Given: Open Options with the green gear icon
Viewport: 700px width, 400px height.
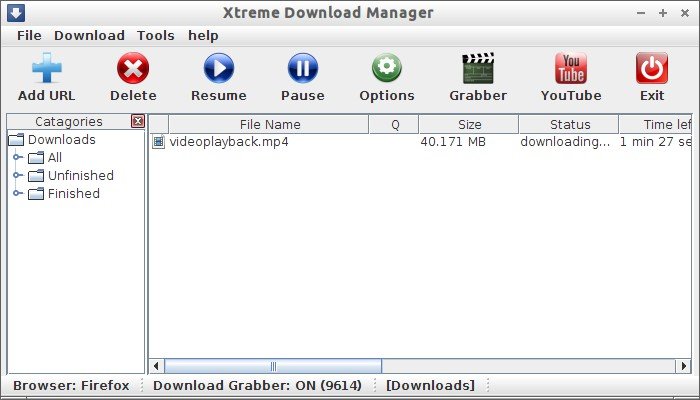Looking at the screenshot, I should (387, 68).
